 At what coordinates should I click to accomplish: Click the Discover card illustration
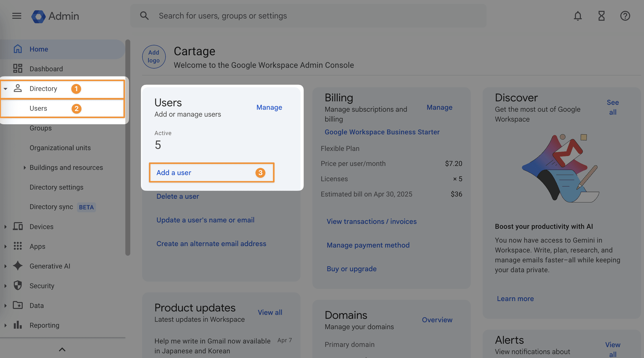coord(561,168)
